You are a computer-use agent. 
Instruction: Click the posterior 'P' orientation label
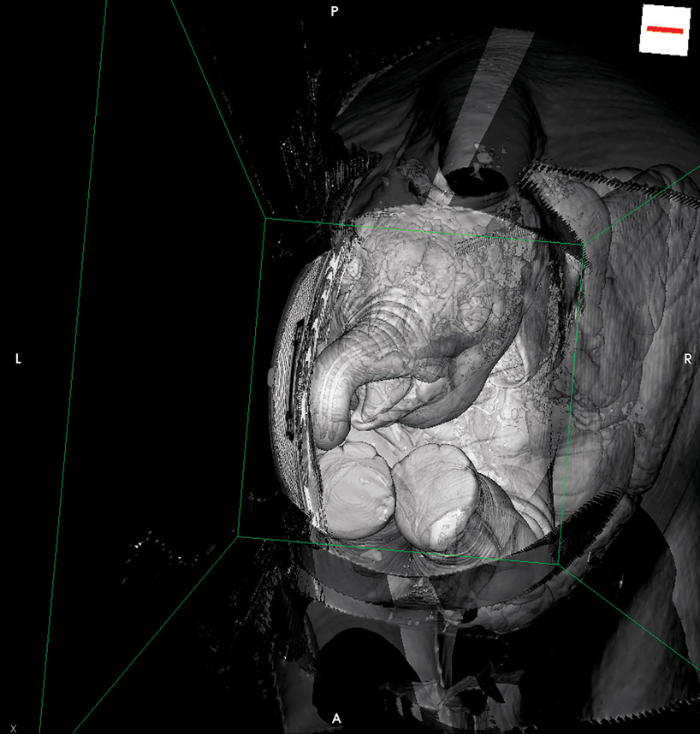(x=335, y=11)
